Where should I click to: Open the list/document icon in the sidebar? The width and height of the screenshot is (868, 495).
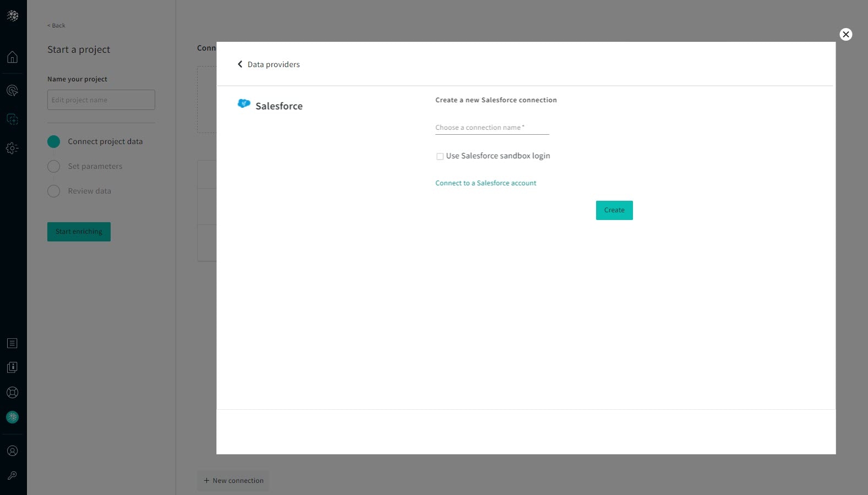pyautogui.click(x=12, y=343)
